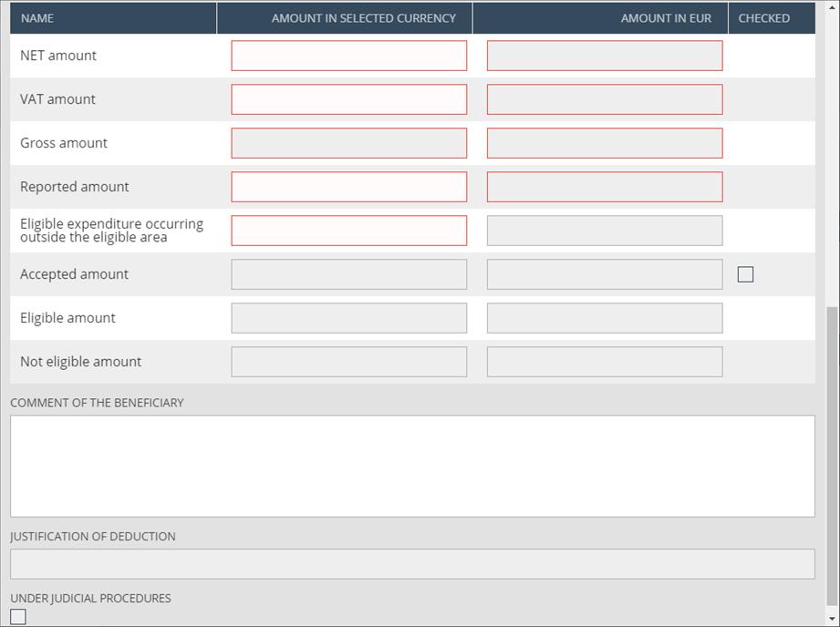Click the Comment of the Beneficiary text area
Viewport: 840px width, 627px height.
pos(412,466)
